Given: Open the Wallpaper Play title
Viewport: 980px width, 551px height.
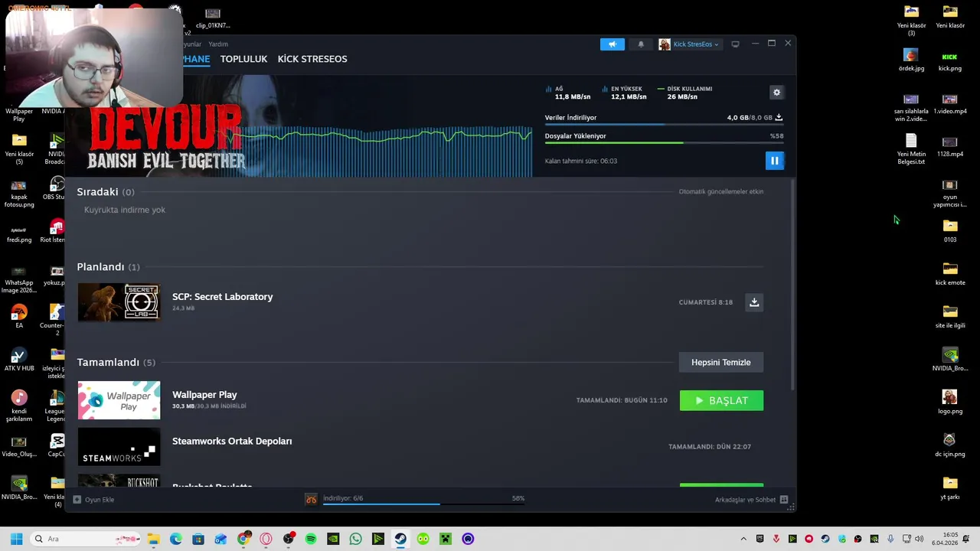Looking at the screenshot, I should click(x=204, y=395).
